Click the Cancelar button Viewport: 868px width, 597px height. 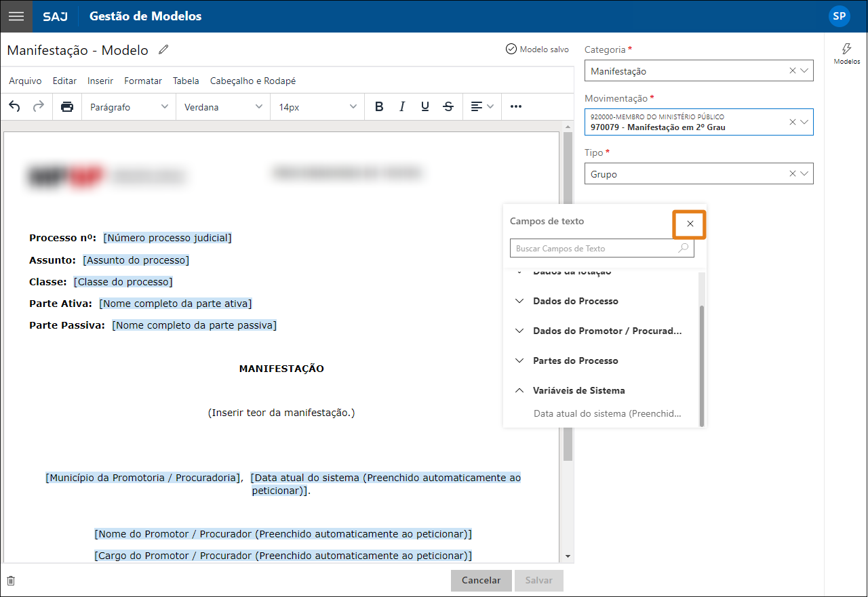481,580
